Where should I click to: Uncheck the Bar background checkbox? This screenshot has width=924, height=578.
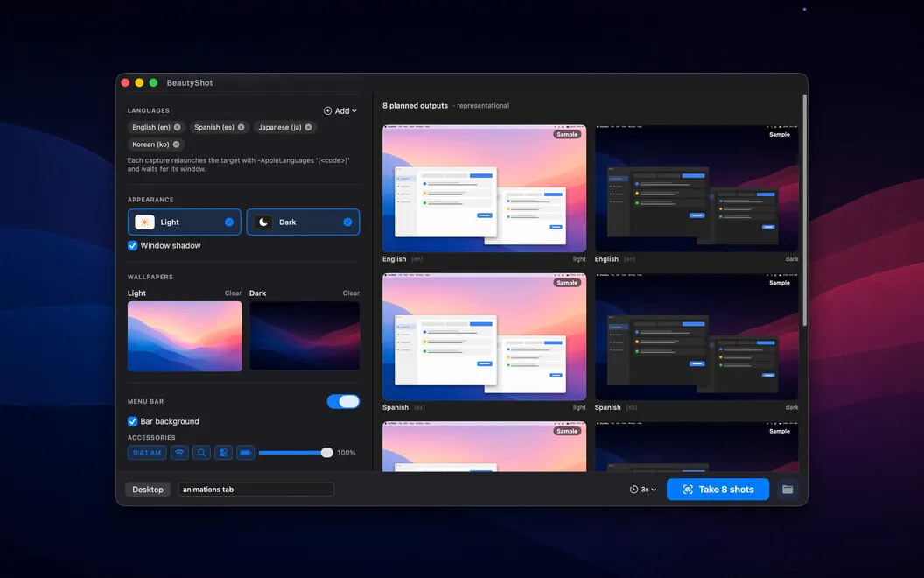click(133, 422)
